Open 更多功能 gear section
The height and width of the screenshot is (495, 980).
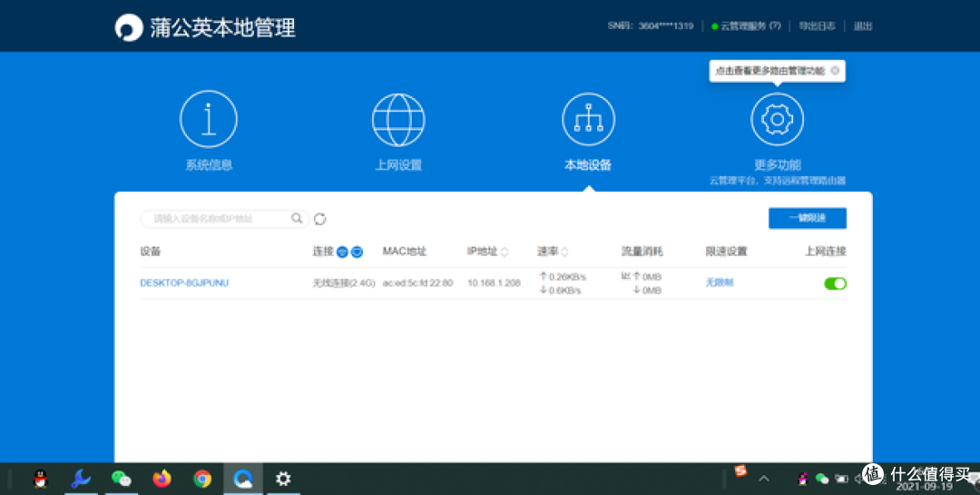click(777, 119)
